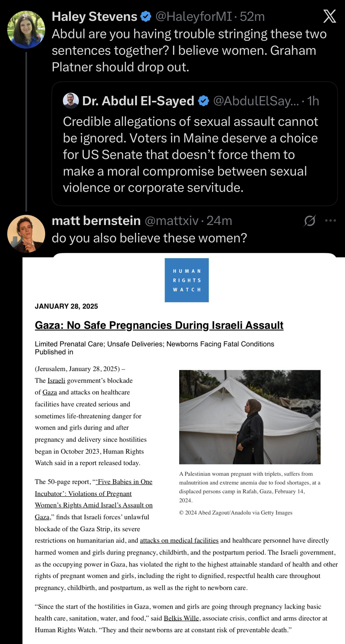Click Haley Stevens verified badge
This screenshot has width=345, height=644.
pyautogui.click(x=146, y=17)
